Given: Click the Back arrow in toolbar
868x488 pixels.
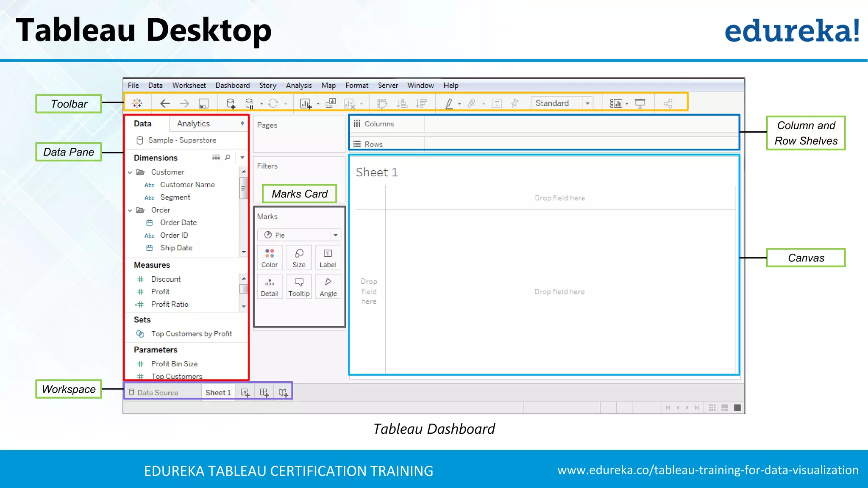Looking at the screenshot, I should click(165, 103).
